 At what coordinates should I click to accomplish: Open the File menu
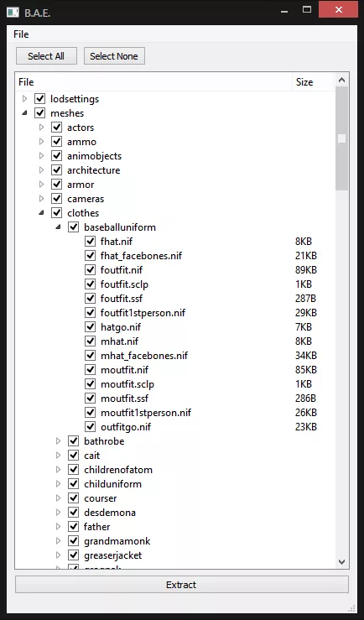point(21,34)
